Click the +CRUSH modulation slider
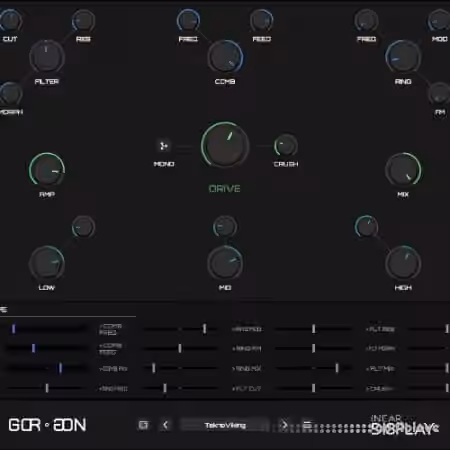Viewport: 450px width, 450px height. coord(429,388)
